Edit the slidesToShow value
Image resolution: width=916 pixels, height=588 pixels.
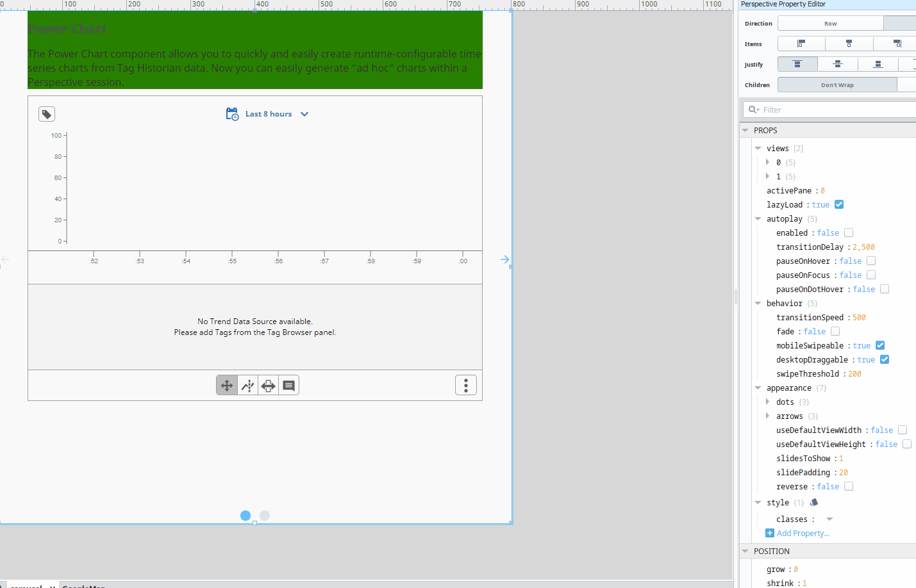tap(841, 458)
